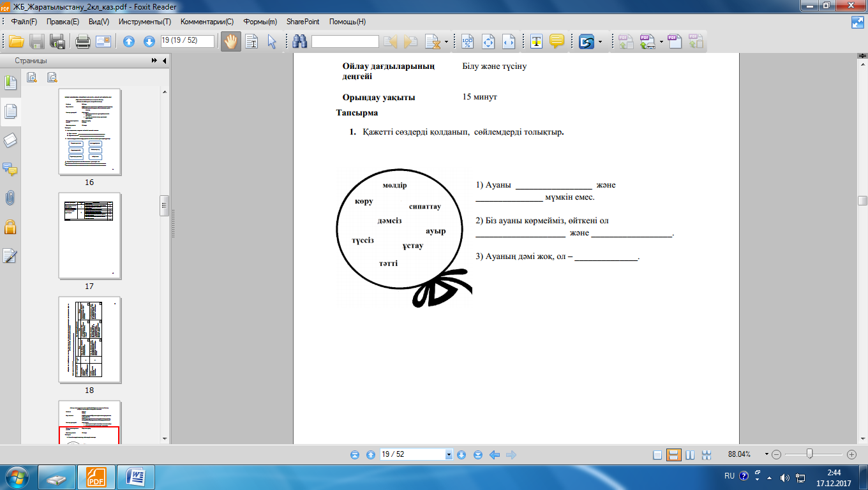Expand the DocuSign dropdown arrow

coord(601,42)
